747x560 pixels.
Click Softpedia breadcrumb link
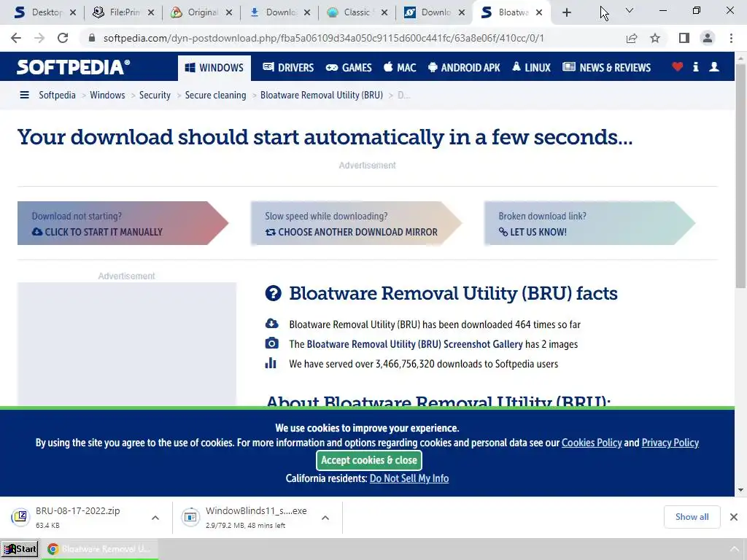click(x=57, y=96)
